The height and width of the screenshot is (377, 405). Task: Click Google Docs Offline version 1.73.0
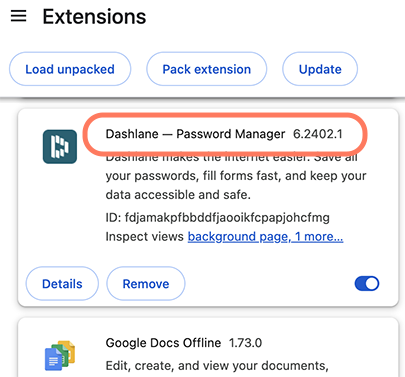[x=245, y=343]
